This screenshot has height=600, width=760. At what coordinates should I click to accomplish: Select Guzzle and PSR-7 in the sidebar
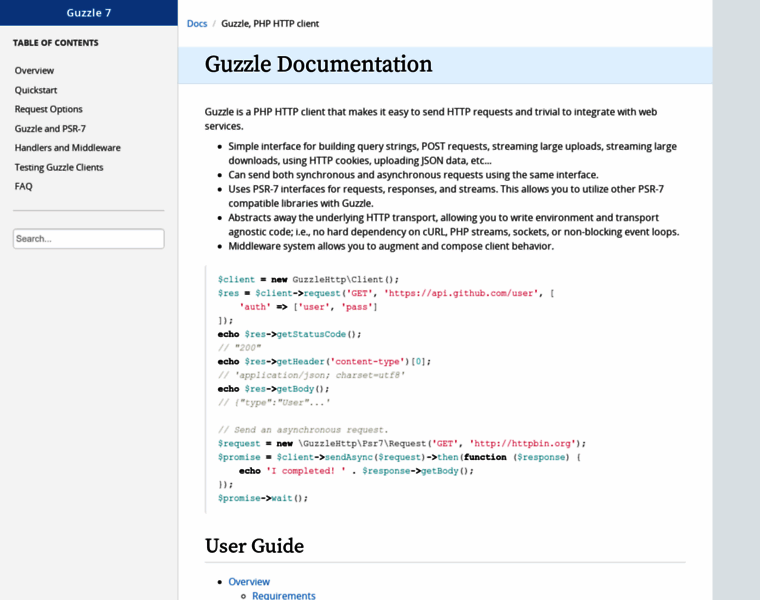click(x=50, y=128)
